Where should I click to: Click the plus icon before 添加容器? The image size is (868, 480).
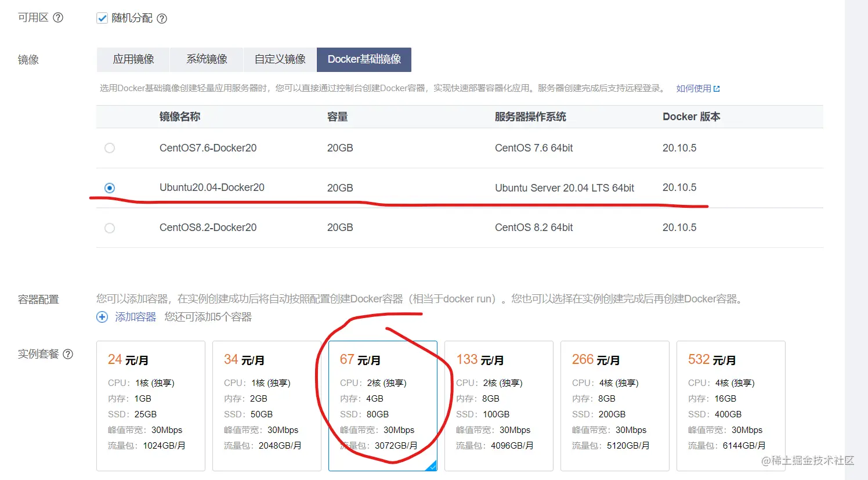(x=102, y=317)
